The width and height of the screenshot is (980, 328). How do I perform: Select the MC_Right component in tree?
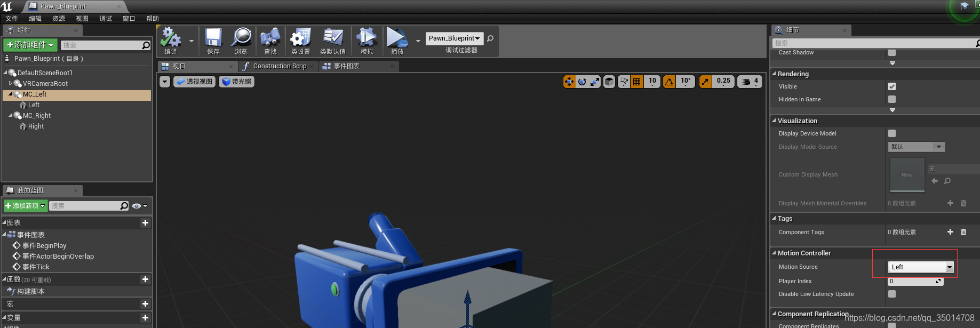coord(37,116)
